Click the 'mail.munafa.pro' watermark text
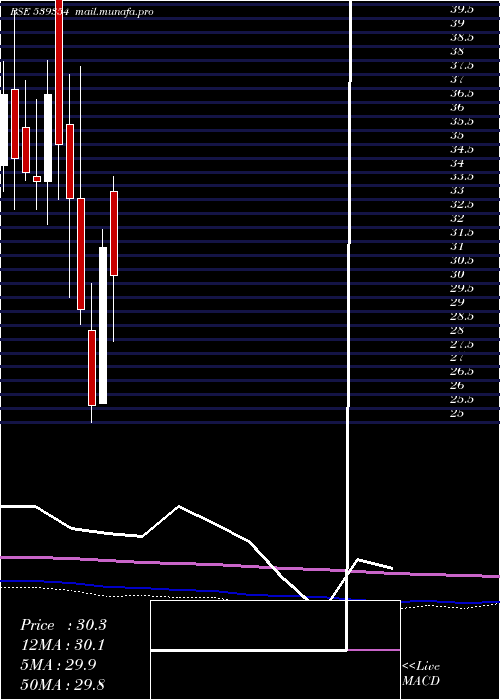Viewport: 500px width, 700px height. click(114, 12)
